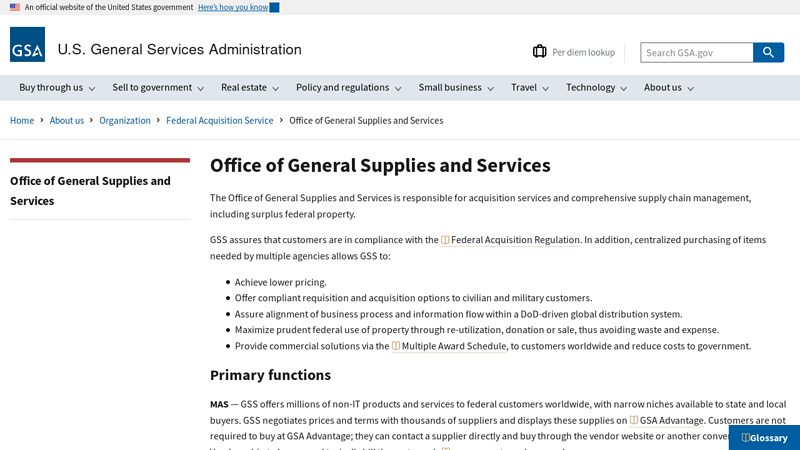Click the US flag icon in banner
Viewport: 800px width, 450px height.
(15, 7)
